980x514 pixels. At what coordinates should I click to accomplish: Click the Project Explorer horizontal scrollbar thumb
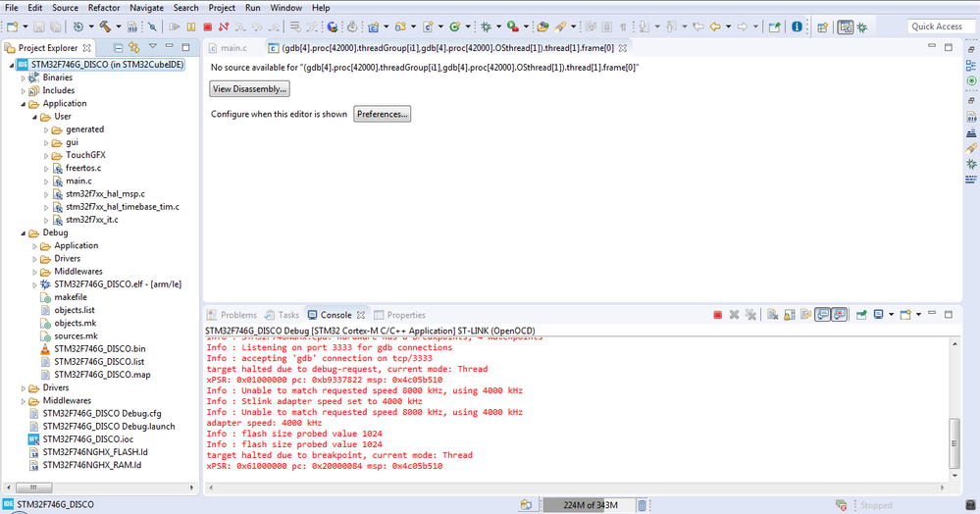click(x=33, y=488)
